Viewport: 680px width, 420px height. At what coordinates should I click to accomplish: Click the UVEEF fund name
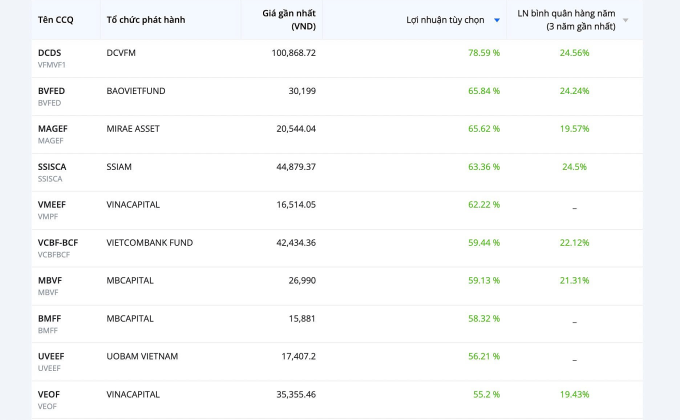click(51, 356)
